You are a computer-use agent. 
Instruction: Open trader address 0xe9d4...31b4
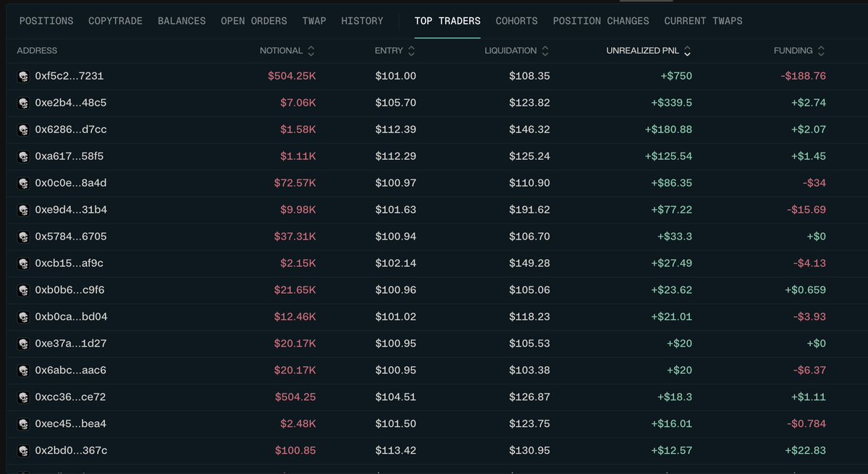[71, 210]
